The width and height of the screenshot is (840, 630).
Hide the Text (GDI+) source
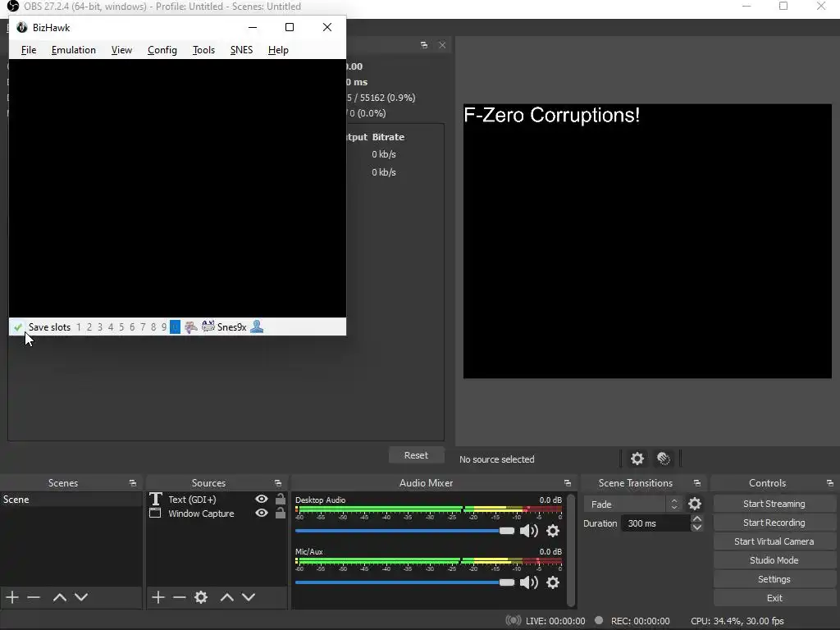(262, 499)
